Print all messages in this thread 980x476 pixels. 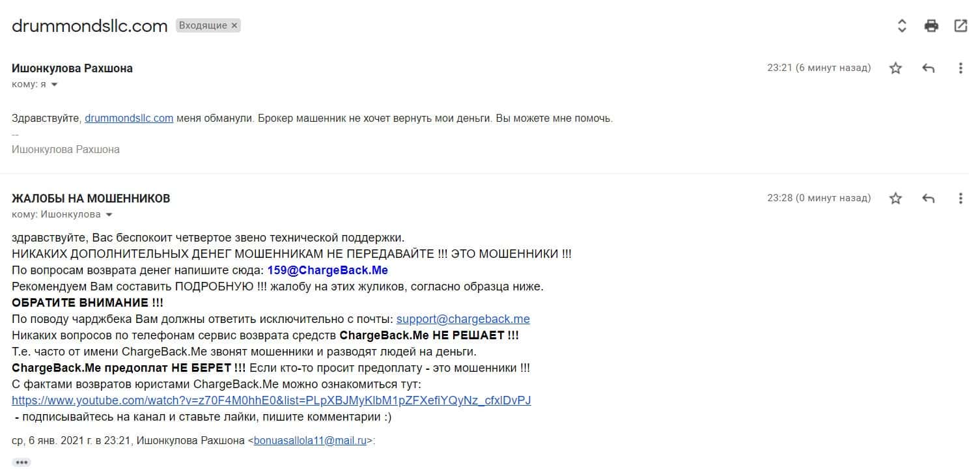tap(931, 26)
